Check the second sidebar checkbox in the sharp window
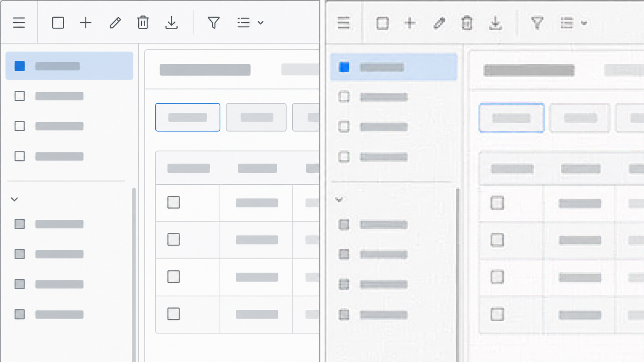Viewport: 644px width, 362px height. (20, 96)
